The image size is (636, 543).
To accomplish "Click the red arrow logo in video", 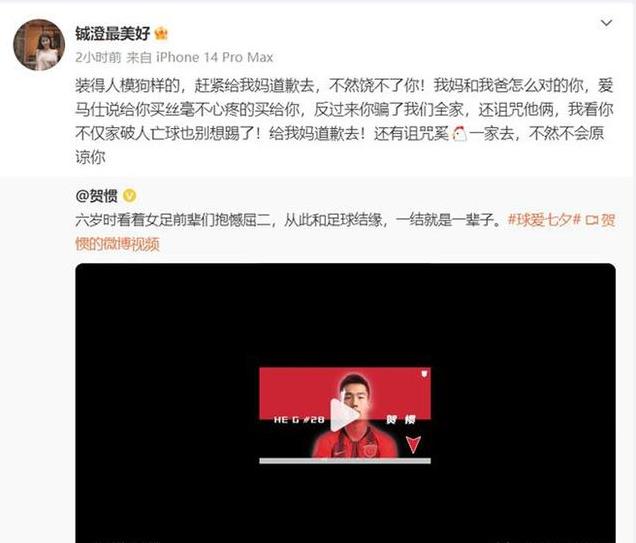I will pyautogui.click(x=413, y=444).
